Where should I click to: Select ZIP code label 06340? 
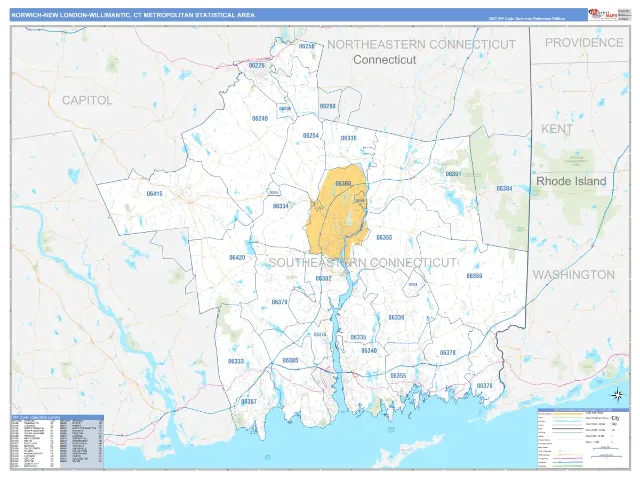click(369, 351)
